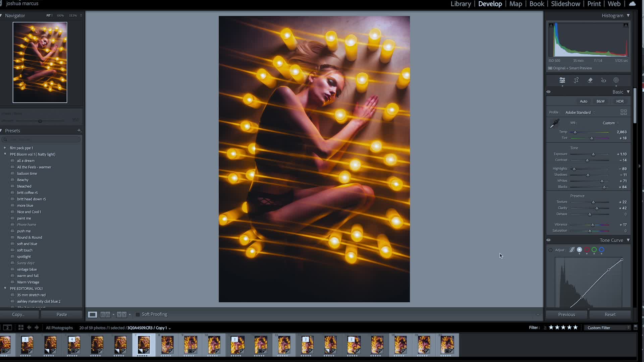Click the Exposure slider handle

593,154
